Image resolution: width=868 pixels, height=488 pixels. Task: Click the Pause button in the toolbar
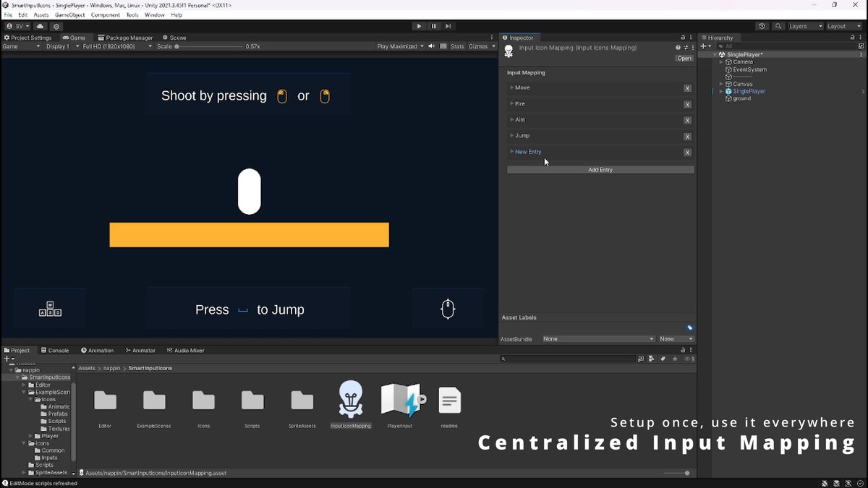click(433, 26)
